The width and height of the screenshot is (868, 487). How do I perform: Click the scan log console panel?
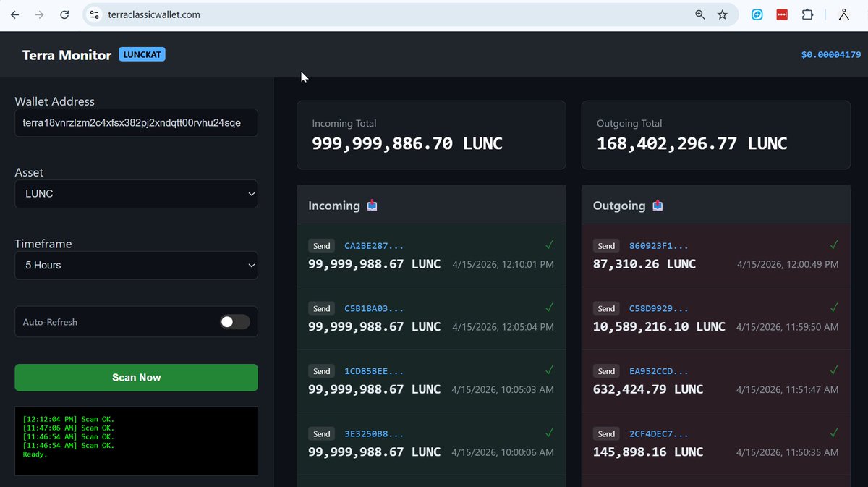[136, 441]
